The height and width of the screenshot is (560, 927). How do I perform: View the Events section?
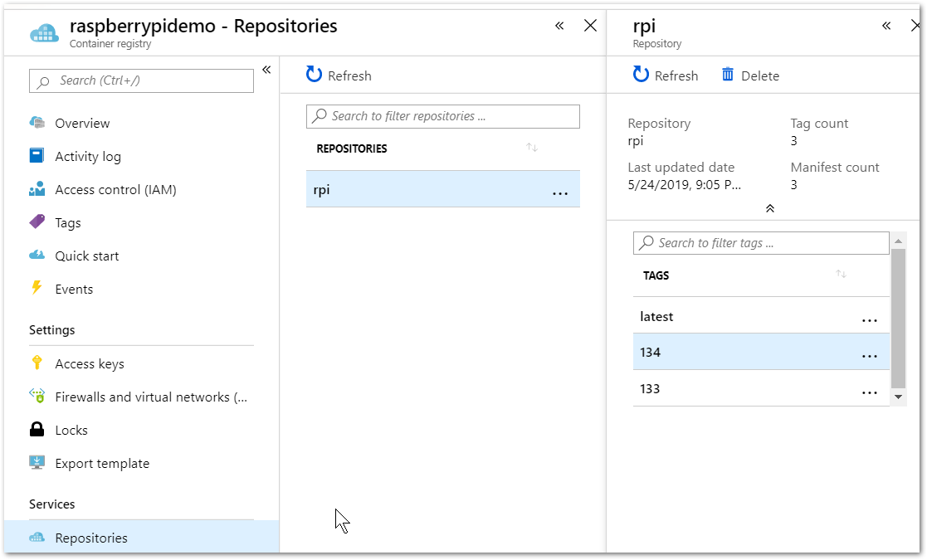click(x=73, y=289)
